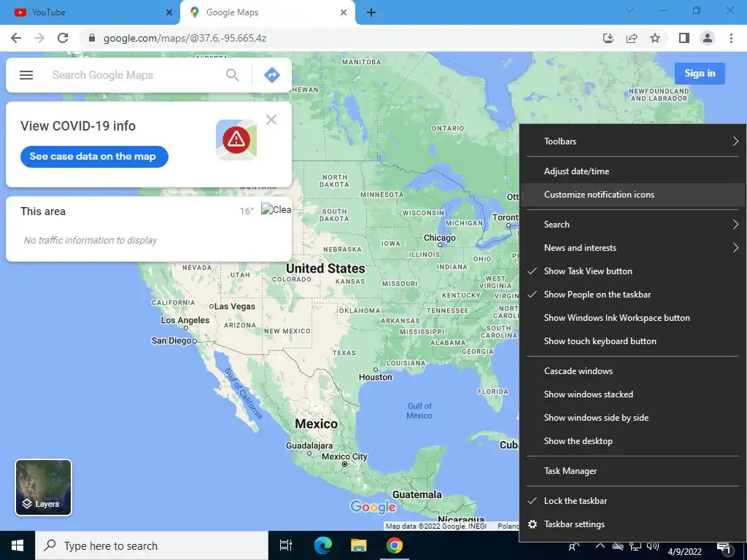Click the install app icon in the address bar

[608, 38]
